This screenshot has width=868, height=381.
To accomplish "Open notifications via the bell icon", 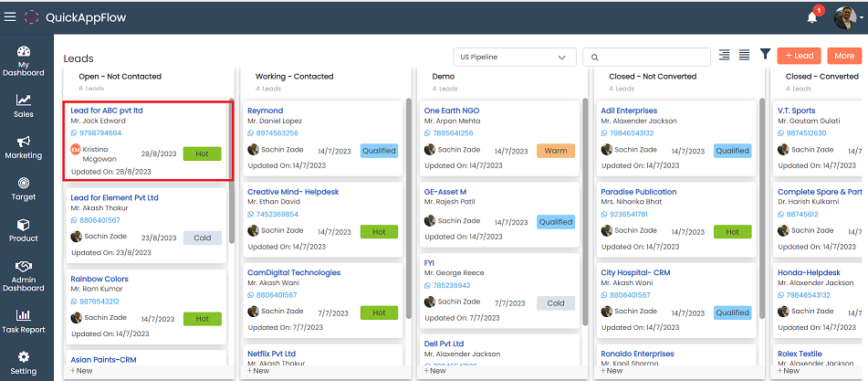I will click(x=812, y=16).
